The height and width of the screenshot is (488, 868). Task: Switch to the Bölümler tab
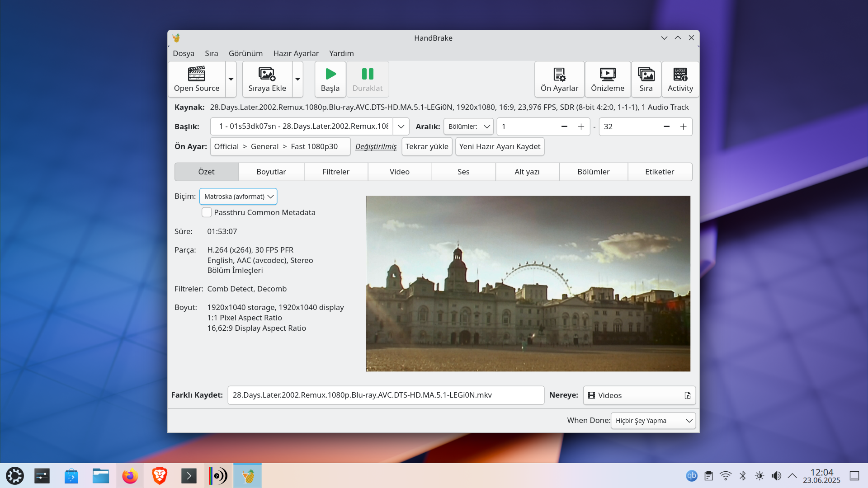[x=594, y=172]
